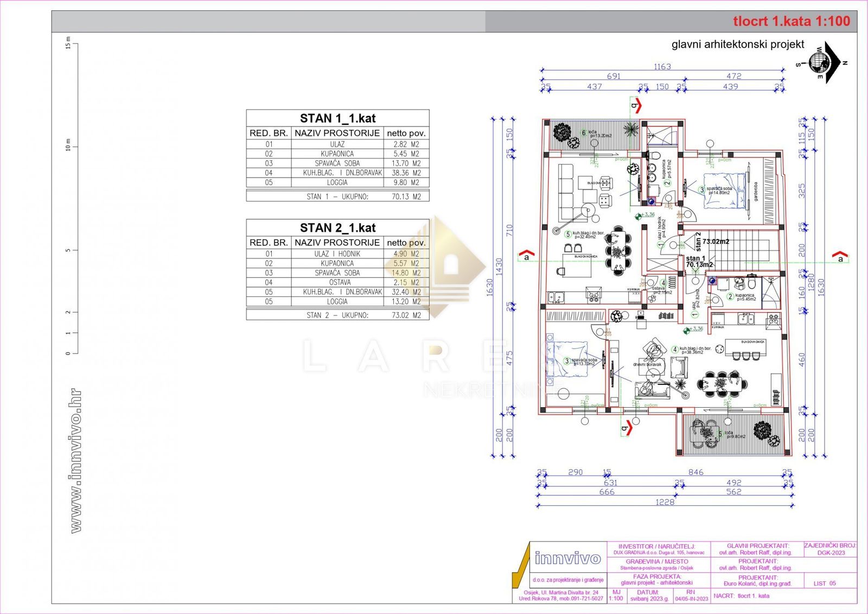Click 'glavni projekt - arhitektonski' phase text
The height and width of the screenshot is (614, 868).
[656, 583]
